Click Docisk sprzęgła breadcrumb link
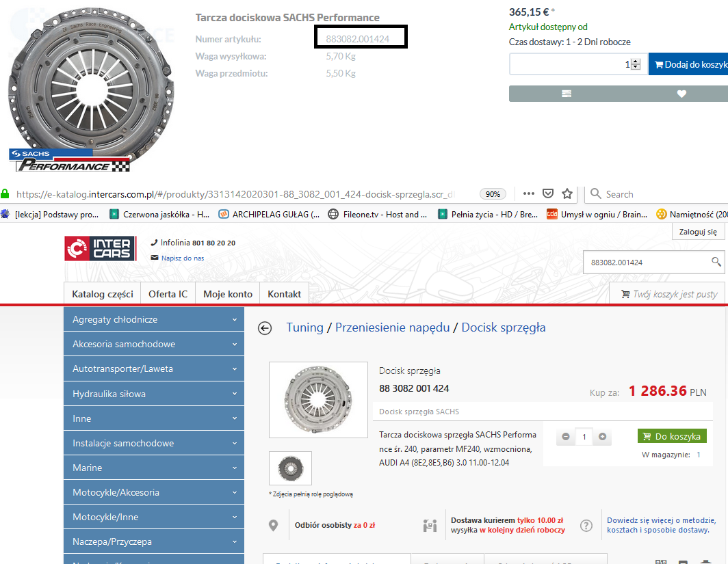 [504, 327]
